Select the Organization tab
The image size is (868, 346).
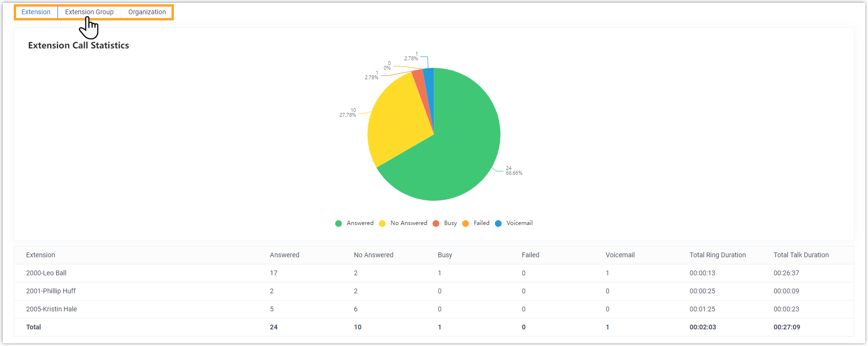click(147, 12)
